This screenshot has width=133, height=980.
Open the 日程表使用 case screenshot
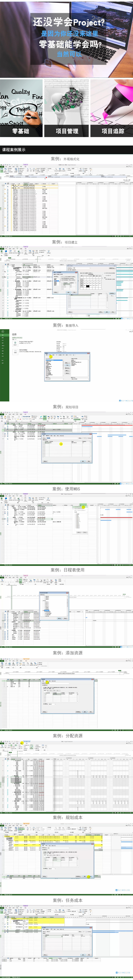tap(66, 611)
